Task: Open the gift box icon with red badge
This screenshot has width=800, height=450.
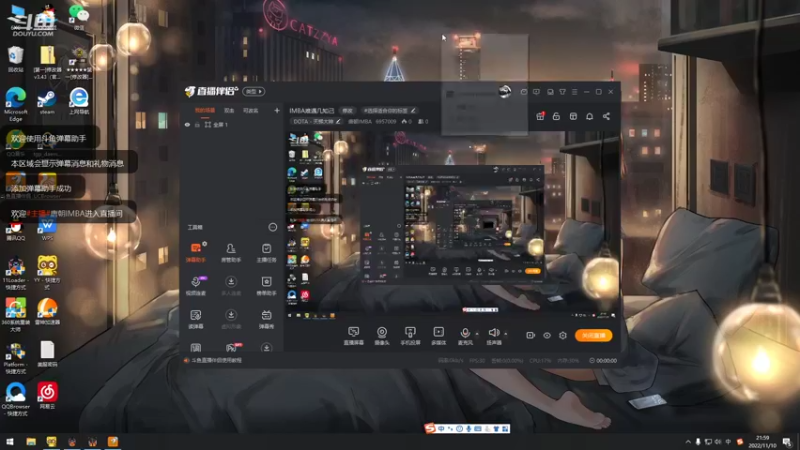Action: coord(540,116)
